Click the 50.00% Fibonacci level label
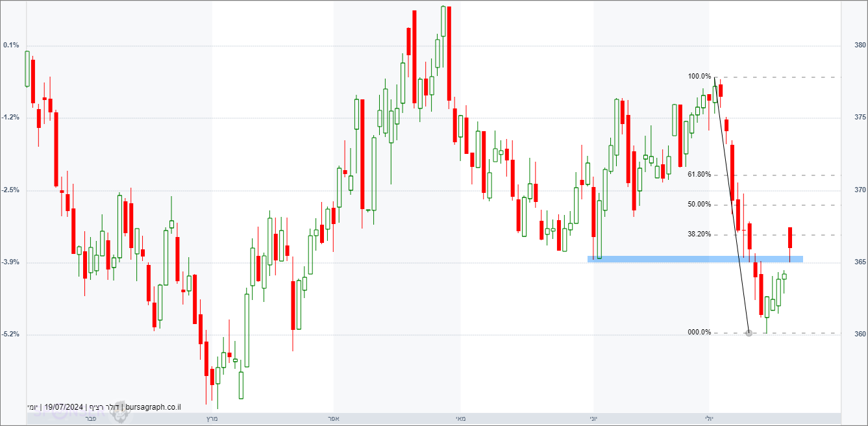This screenshot has width=868, height=426. 699,205
